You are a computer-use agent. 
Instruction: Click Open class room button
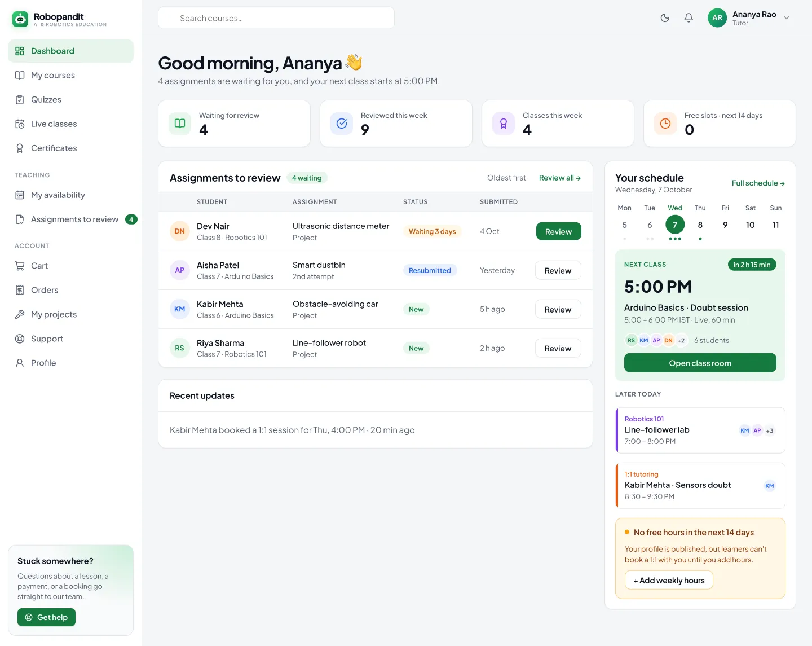coord(700,363)
